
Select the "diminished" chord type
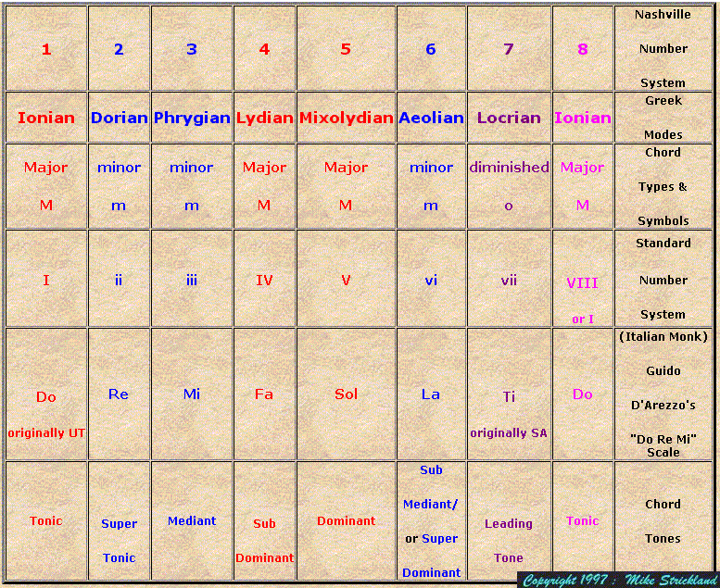[509, 167]
